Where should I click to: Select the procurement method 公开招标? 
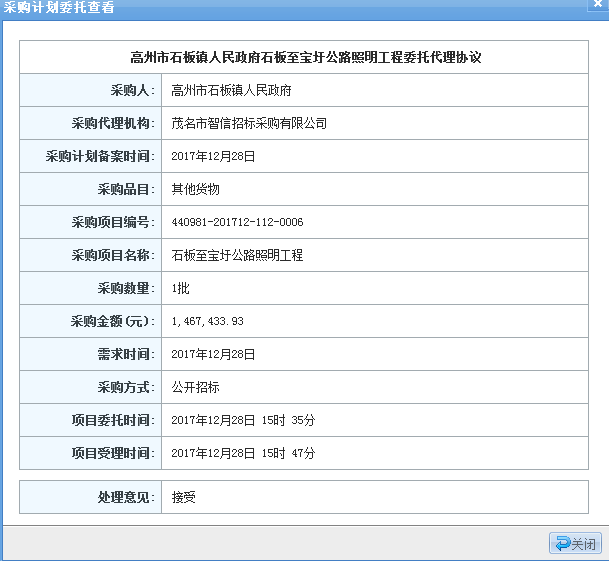(195, 387)
